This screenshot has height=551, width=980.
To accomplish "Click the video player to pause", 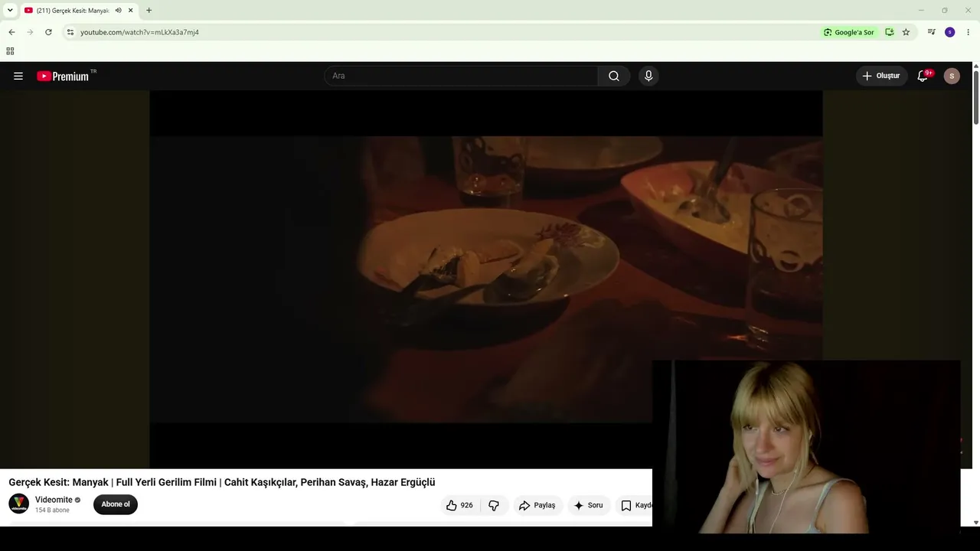I will [485, 279].
